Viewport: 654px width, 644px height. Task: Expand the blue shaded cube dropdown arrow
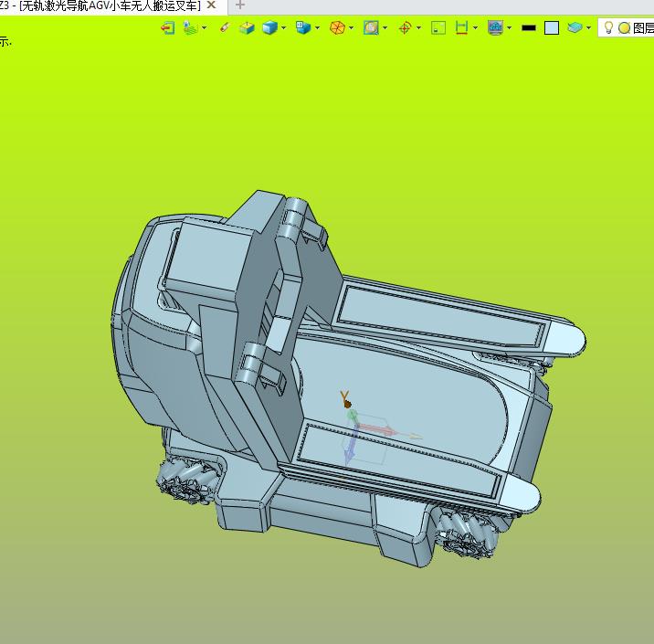coord(284,28)
